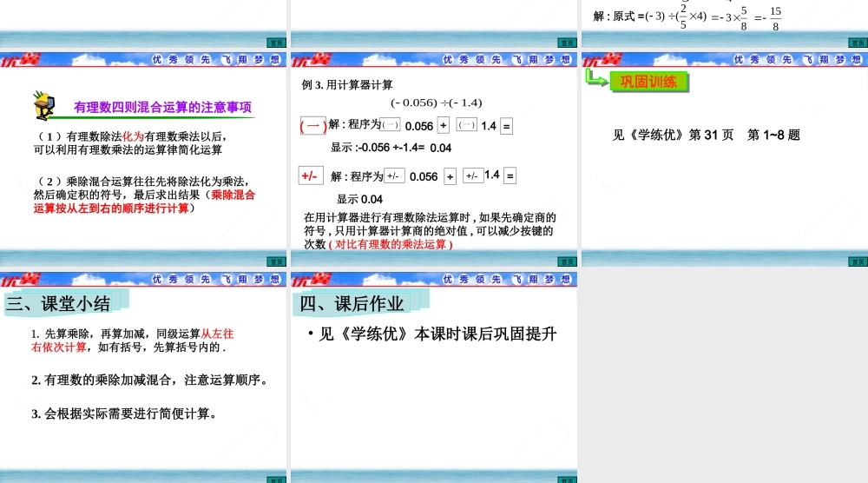Click the large red (—) key box

click(312, 126)
